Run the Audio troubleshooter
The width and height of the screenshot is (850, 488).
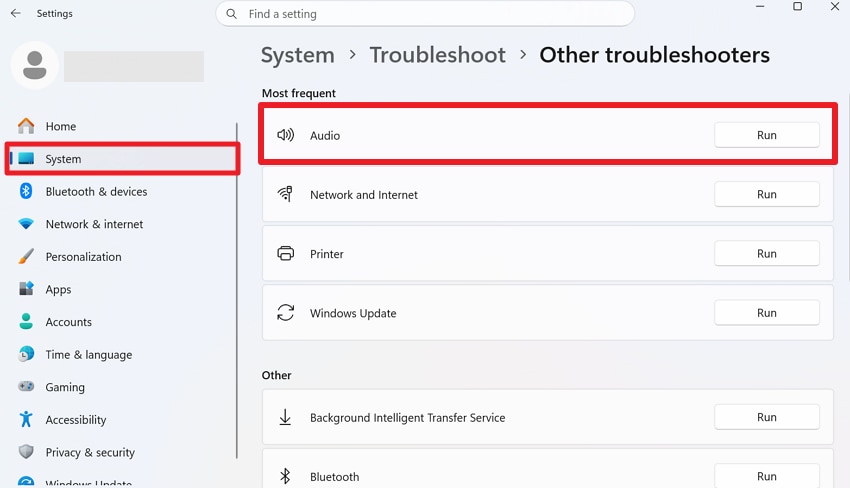pos(767,135)
